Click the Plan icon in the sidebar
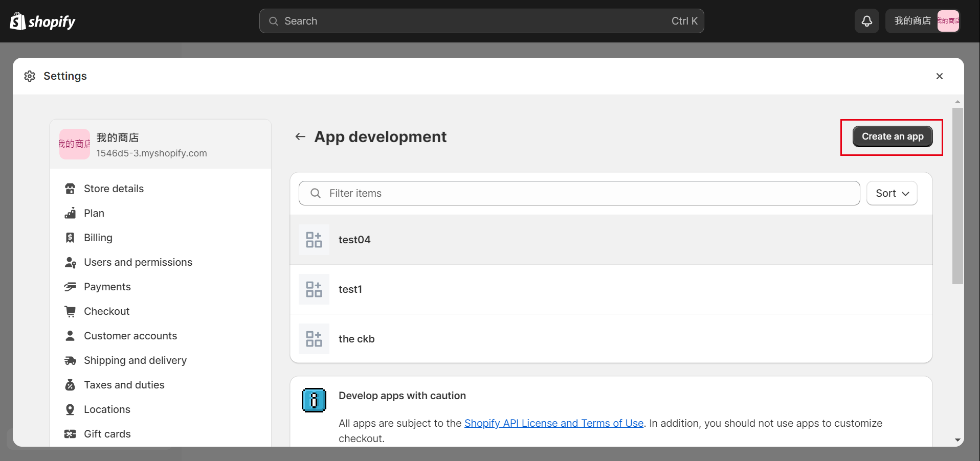The width and height of the screenshot is (980, 461). click(x=70, y=213)
